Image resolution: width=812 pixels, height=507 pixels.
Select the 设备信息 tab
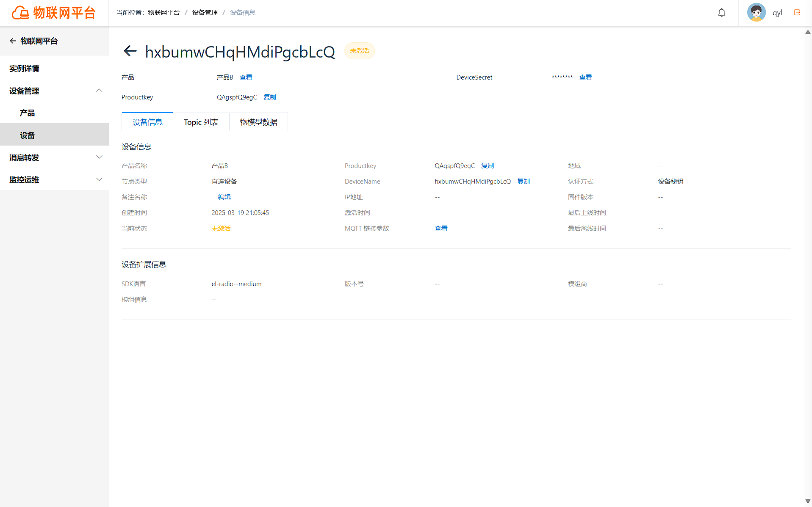click(x=147, y=122)
